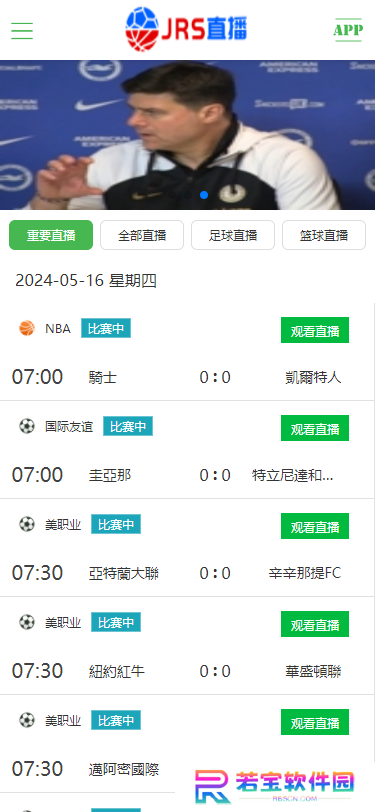Image resolution: width=375 pixels, height=812 pixels.
Task: Click the 華盛頓聯 team name
Action: point(313,672)
